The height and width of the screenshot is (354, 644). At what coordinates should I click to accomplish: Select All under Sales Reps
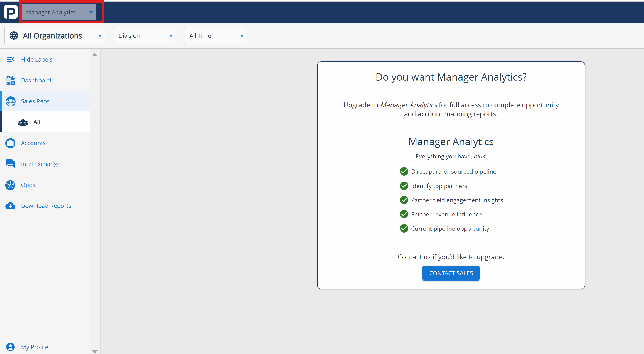pyautogui.click(x=37, y=122)
